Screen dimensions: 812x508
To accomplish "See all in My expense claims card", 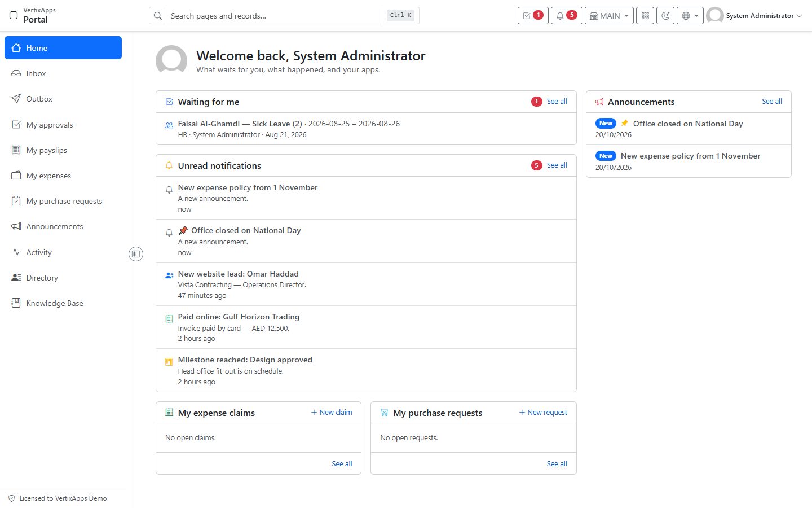I will click(342, 464).
